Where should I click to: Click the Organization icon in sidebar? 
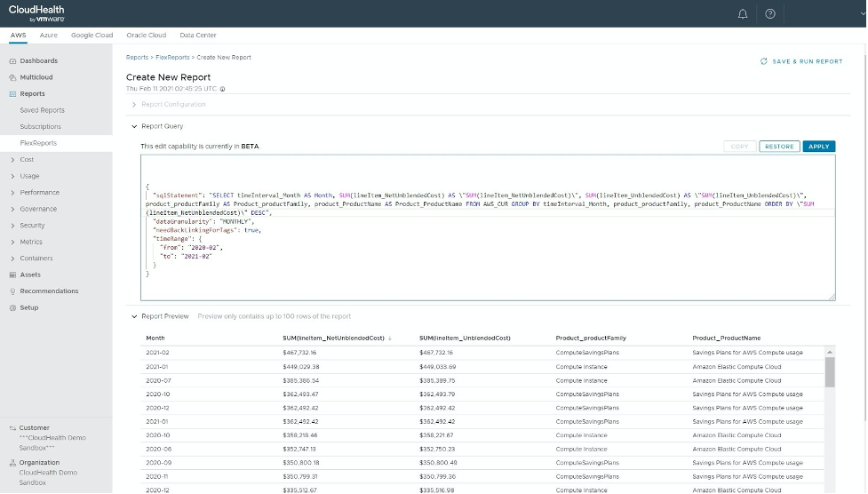(x=12, y=463)
